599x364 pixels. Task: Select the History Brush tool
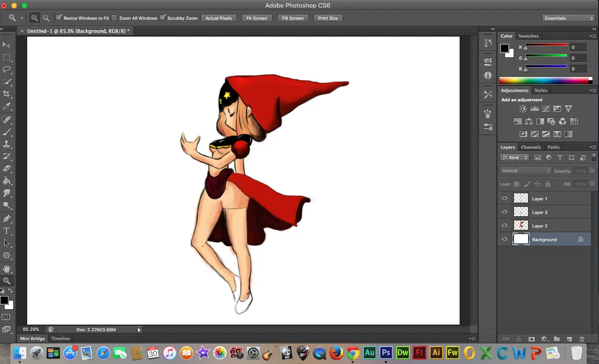pyautogui.click(x=7, y=156)
